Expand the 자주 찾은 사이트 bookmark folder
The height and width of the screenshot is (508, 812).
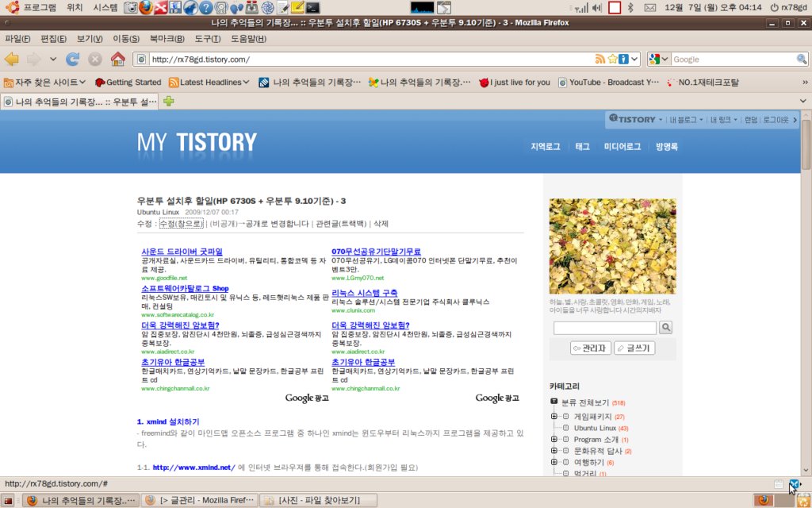click(x=44, y=82)
